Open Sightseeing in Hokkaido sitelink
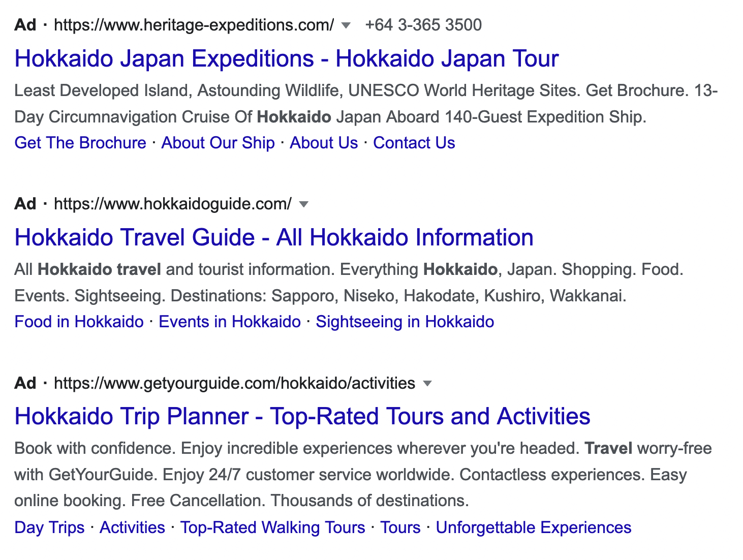The width and height of the screenshot is (743, 560). (405, 322)
